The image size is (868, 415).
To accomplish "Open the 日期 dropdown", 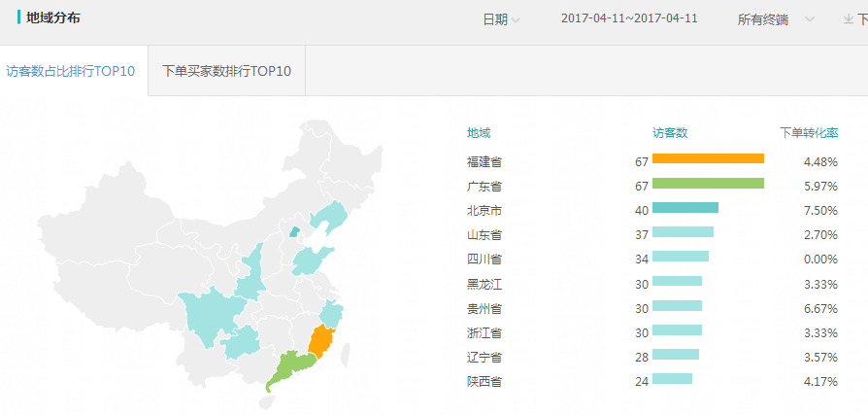I will coord(501,19).
